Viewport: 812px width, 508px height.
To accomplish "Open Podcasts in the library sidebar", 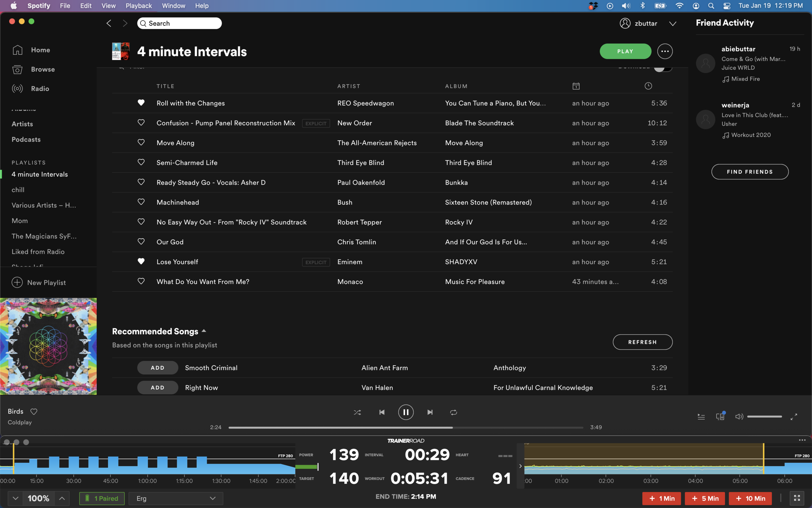I will (x=26, y=139).
